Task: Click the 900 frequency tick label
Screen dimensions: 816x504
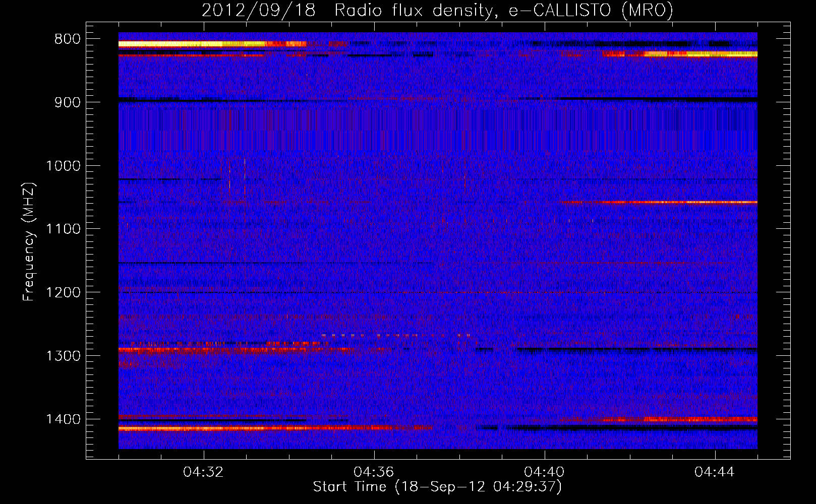Action: coord(67,102)
